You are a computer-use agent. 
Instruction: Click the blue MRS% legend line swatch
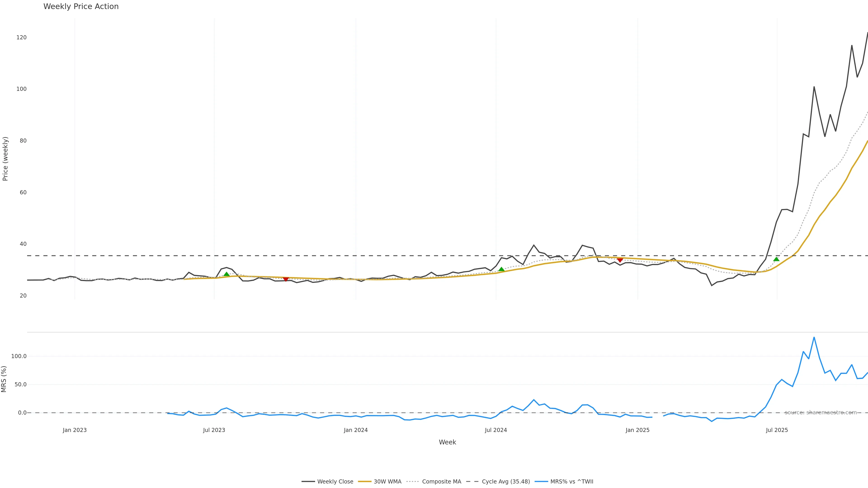point(541,482)
